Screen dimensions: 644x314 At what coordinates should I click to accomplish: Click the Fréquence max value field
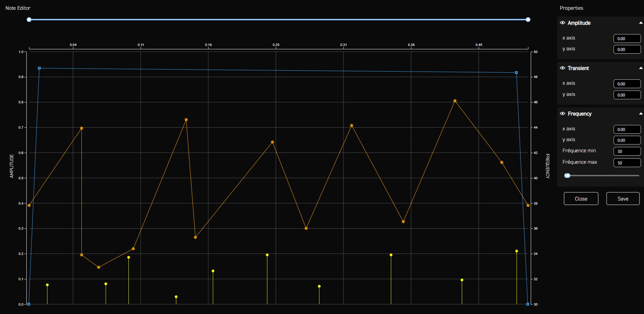[x=627, y=163]
